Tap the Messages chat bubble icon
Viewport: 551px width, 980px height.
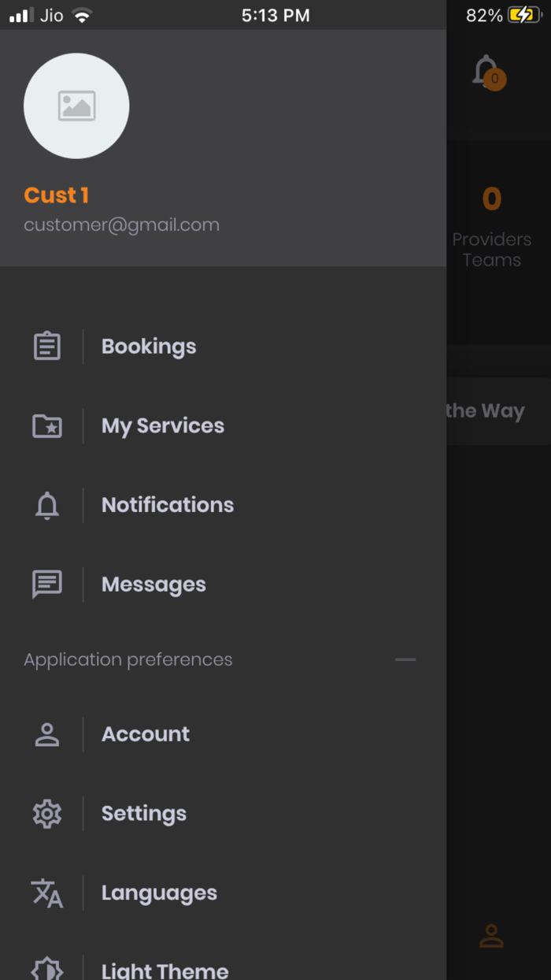tap(47, 585)
